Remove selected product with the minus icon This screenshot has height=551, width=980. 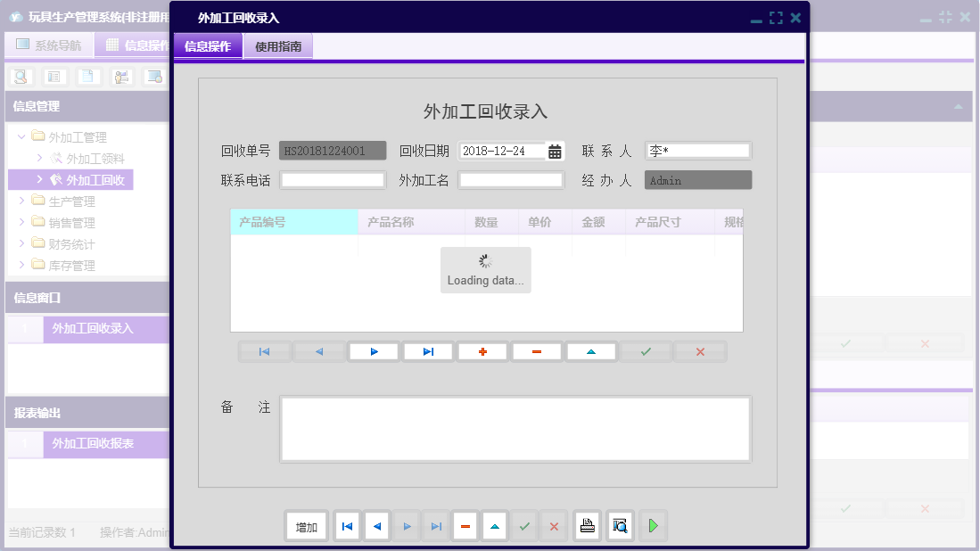tap(536, 350)
